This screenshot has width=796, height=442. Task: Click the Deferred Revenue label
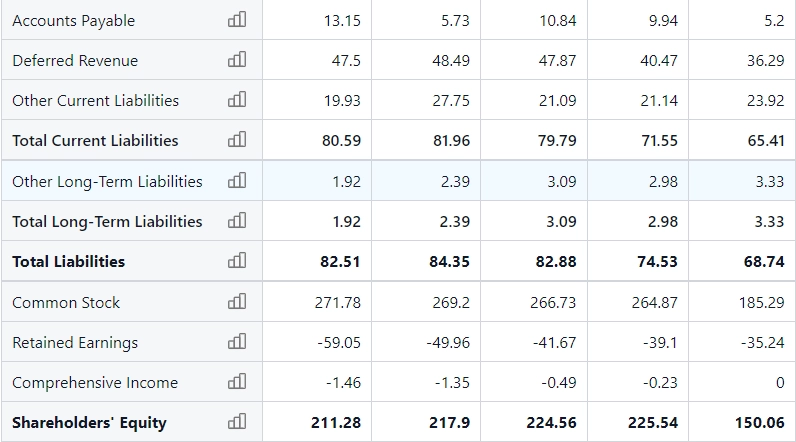[x=75, y=61]
